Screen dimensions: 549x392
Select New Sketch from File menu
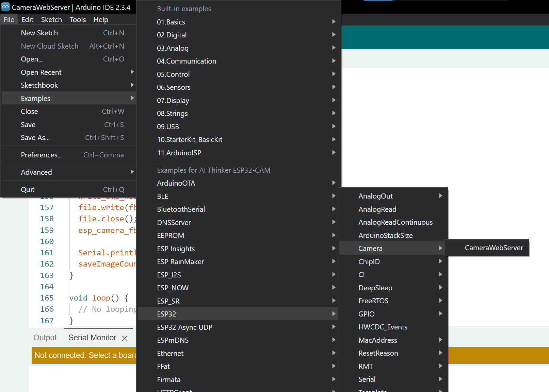coord(39,33)
